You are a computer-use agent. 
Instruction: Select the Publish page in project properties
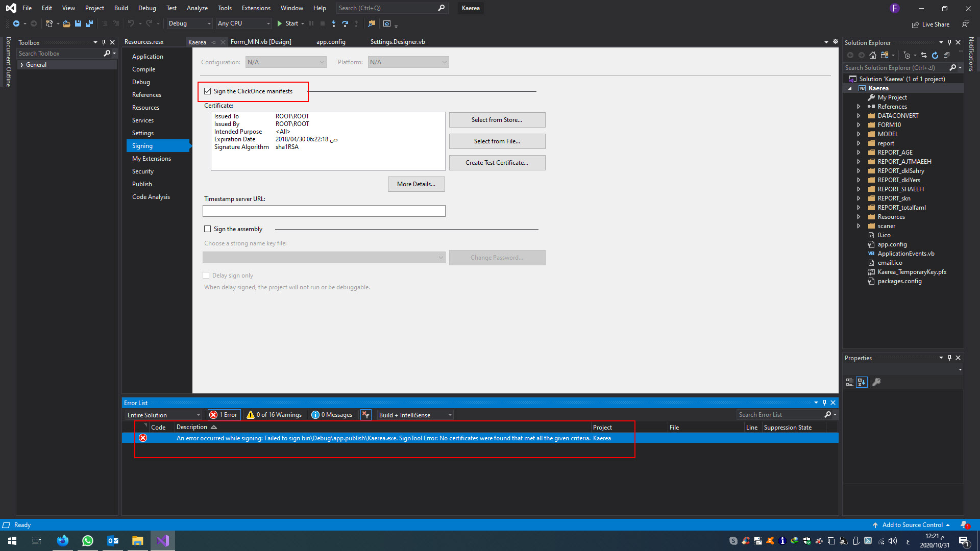pyautogui.click(x=142, y=184)
